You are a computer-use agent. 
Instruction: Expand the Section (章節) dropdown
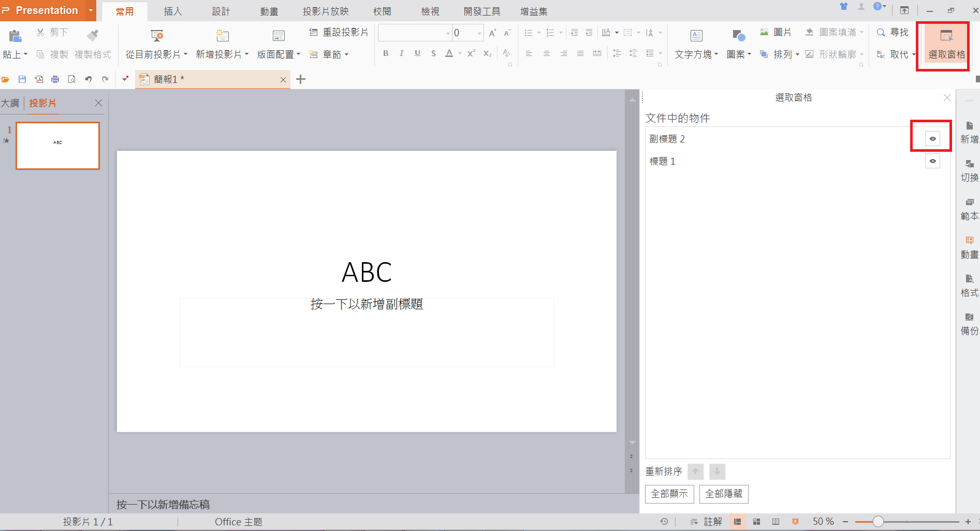point(346,54)
